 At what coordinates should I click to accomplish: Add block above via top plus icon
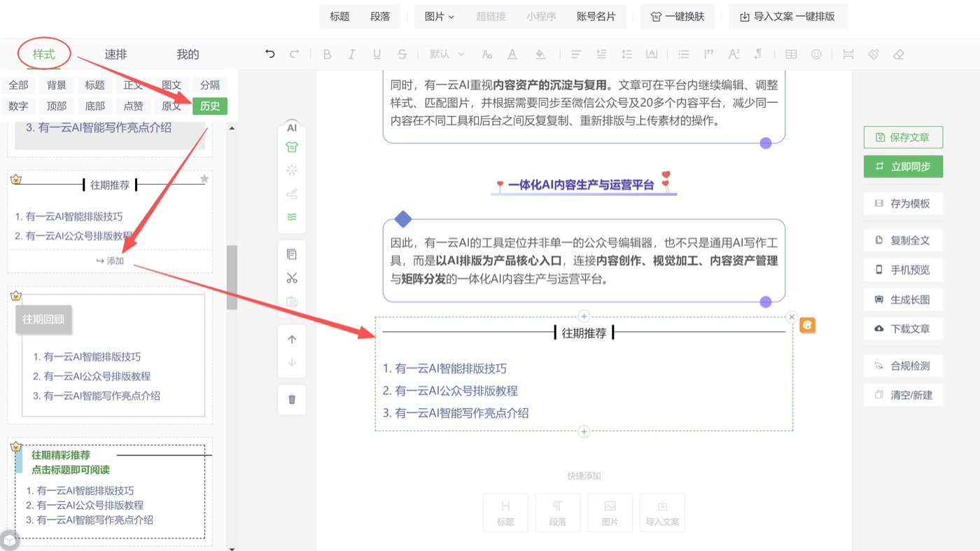click(x=584, y=316)
